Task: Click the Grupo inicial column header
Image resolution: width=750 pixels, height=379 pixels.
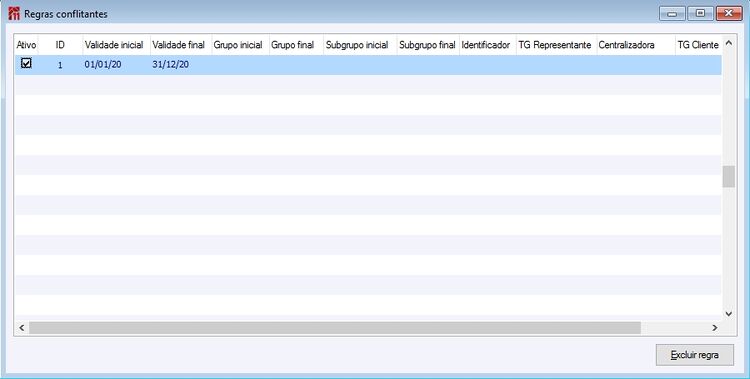Action: tap(240, 45)
